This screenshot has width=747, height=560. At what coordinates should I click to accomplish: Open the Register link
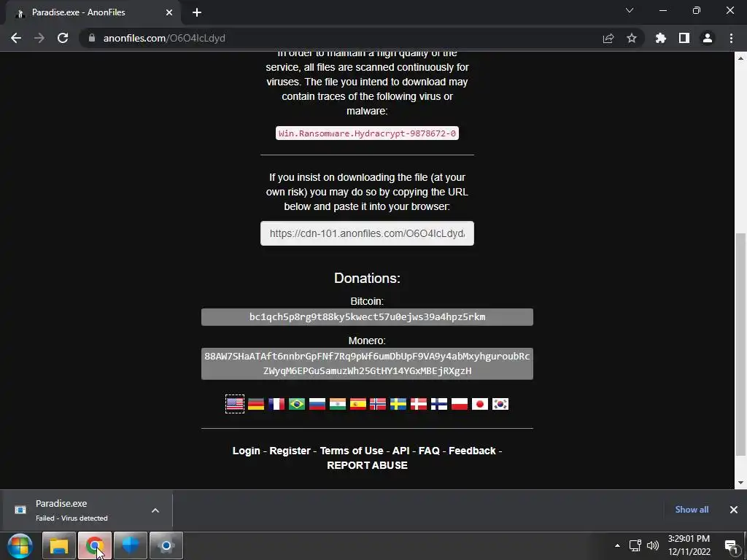coord(290,451)
